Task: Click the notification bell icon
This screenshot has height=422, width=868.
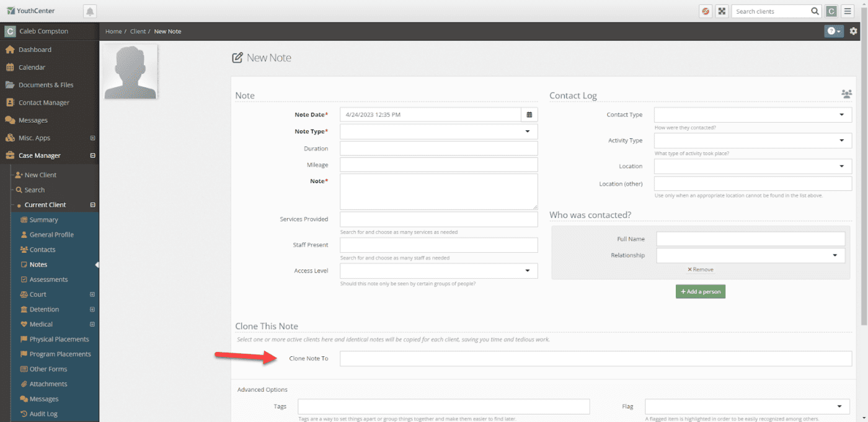Action: click(x=90, y=11)
